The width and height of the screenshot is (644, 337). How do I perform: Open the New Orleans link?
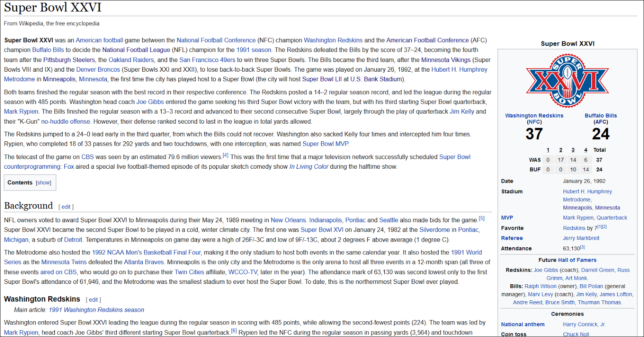288,220
